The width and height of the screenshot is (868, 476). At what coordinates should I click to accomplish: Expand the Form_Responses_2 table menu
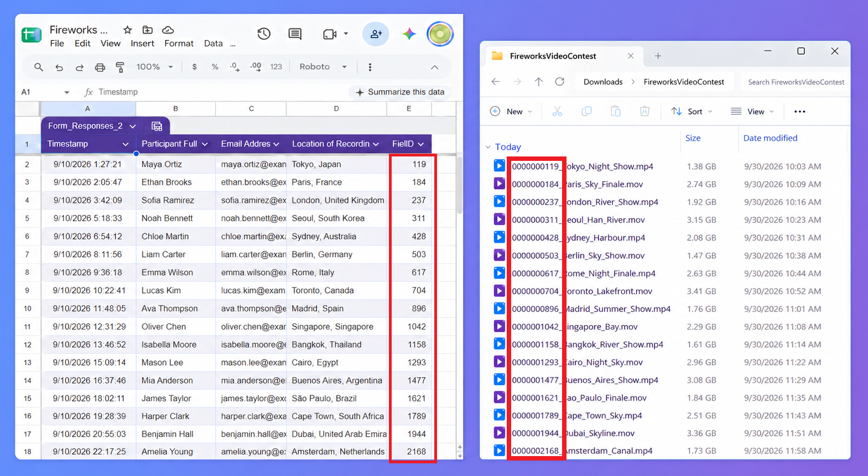pos(133,126)
